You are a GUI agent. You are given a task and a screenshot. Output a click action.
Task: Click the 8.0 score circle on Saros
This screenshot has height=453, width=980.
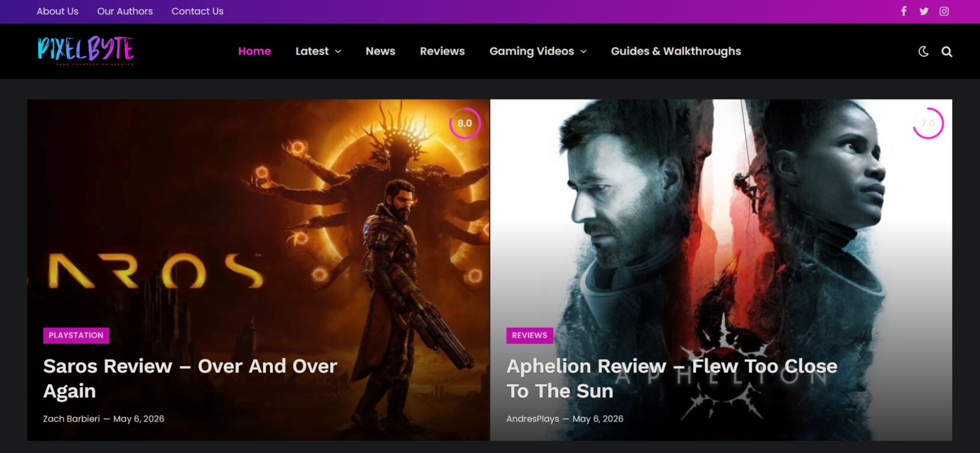click(464, 123)
